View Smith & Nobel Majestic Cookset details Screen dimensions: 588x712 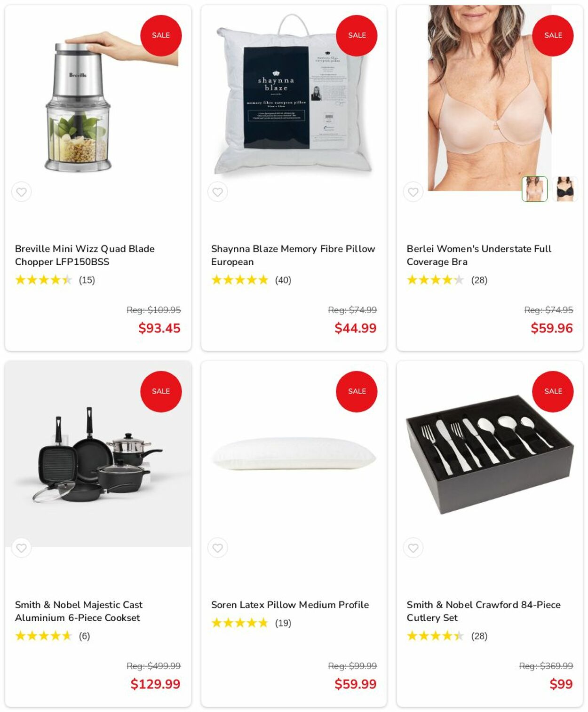point(79,611)
